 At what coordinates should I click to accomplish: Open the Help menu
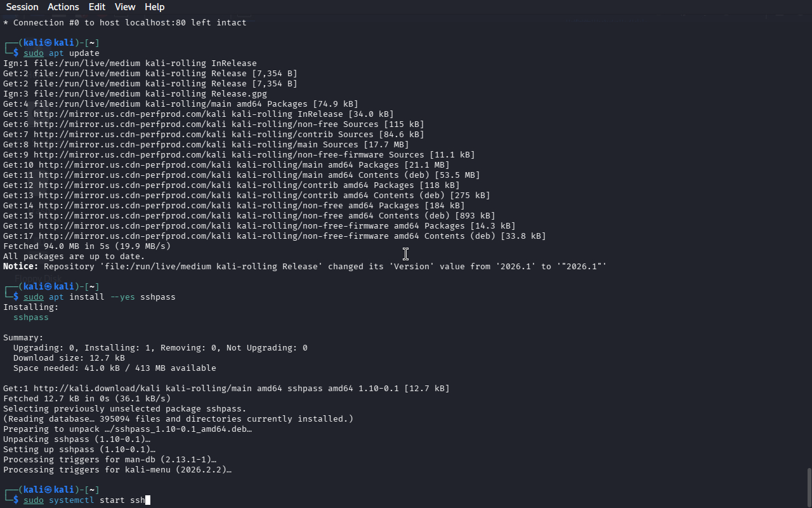coord(154,7)
